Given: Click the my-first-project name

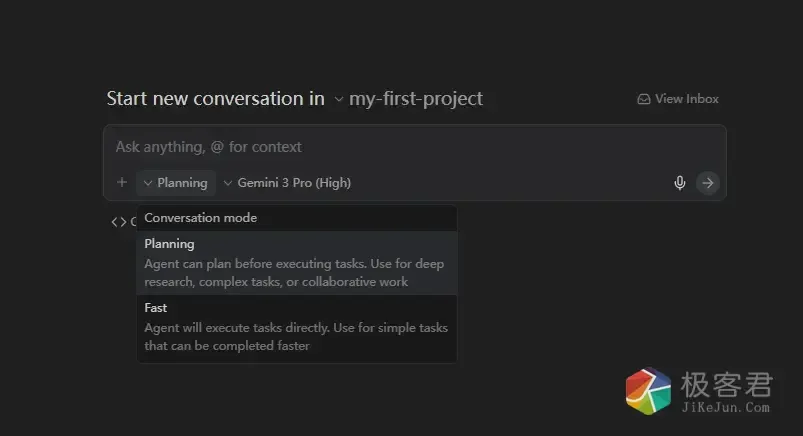Looking at the screenshot, I should point(416,99).
